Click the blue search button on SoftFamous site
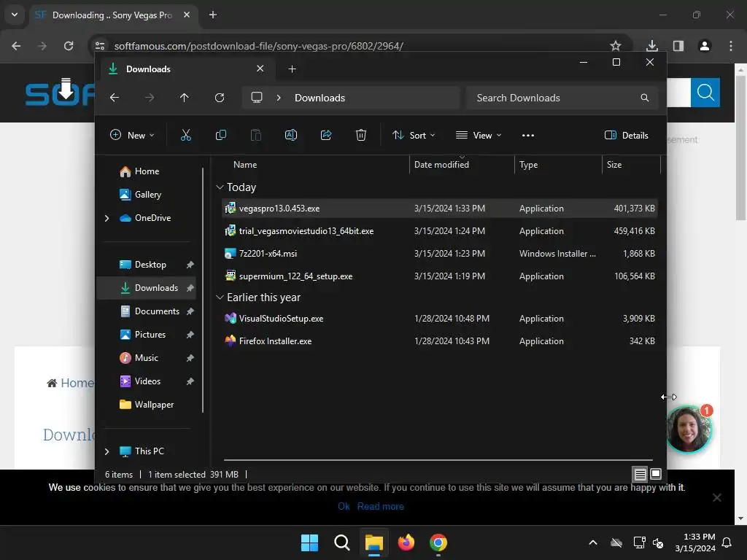Viewport: 747px width, 560px height. pos(705,93)
